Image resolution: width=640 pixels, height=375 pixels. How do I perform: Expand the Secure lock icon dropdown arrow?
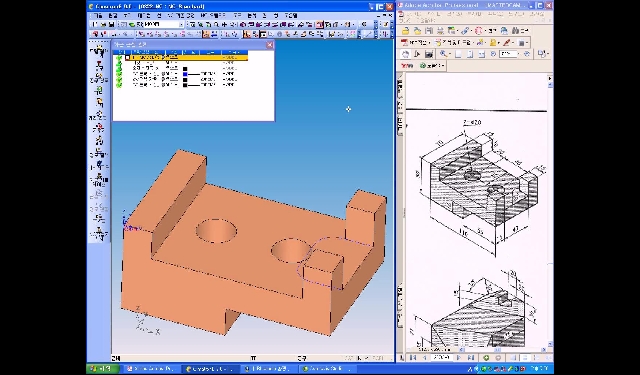pyautogui.click(x=499, y=42)
